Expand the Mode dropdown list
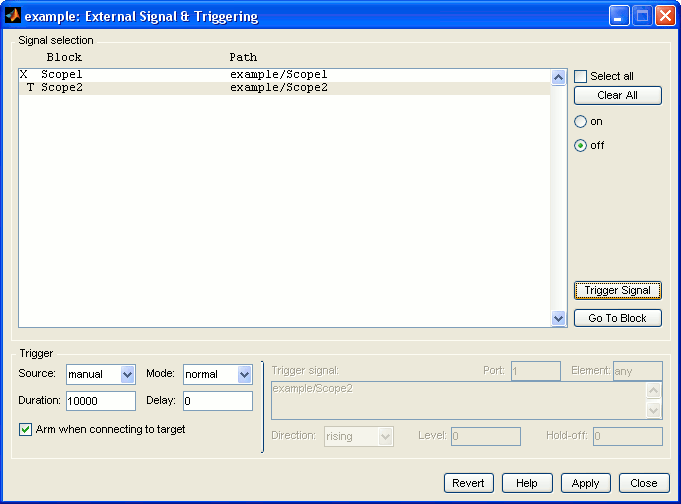 [x=244, y=374]
